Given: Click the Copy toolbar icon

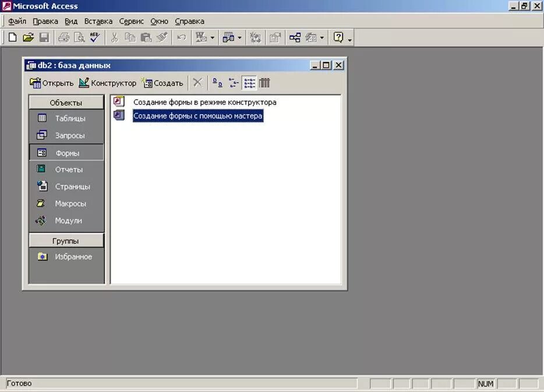Looking at the screenshot, I should coord(130,37).
